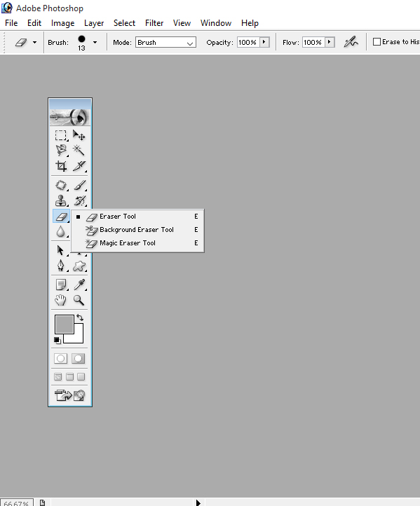Choose Background Eraser Tool from flyout
The height and width of the screenshot is (506, 420).
137,230
